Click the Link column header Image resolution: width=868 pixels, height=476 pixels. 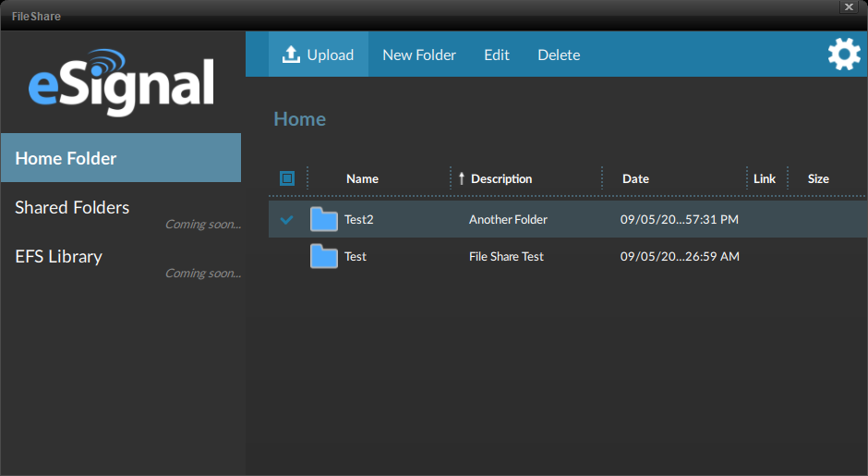click(764, 178)
